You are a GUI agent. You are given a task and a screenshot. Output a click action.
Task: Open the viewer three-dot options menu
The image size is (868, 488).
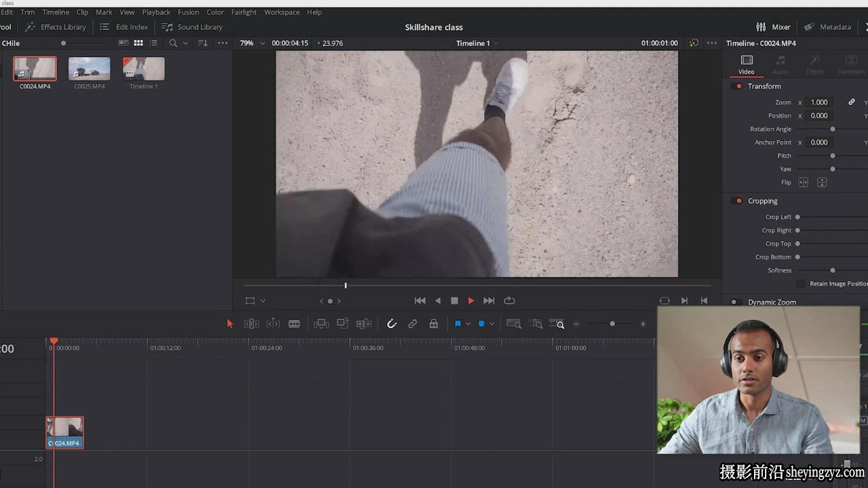coord(711,43)
